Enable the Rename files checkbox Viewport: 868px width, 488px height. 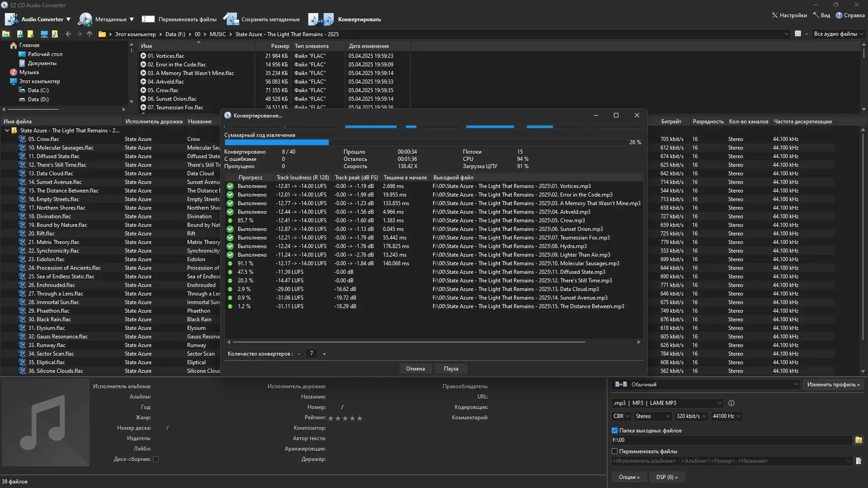pyautogui.click(x=615, y=451)
